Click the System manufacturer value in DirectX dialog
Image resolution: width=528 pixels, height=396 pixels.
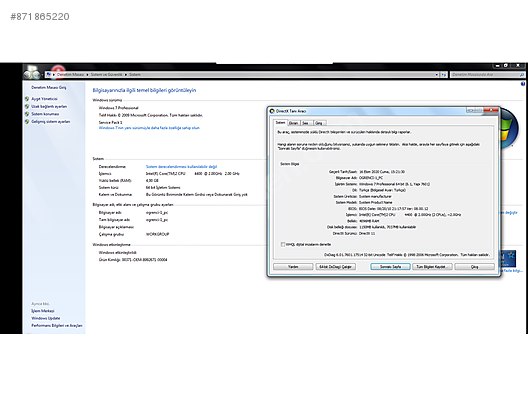click(375, 196)
